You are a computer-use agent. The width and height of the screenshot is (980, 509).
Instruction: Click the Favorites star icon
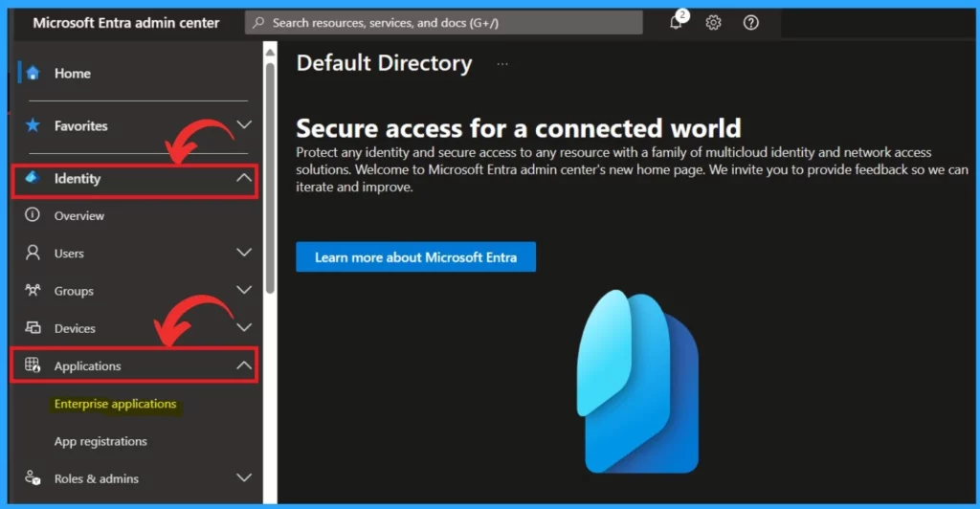coord(33,125)
